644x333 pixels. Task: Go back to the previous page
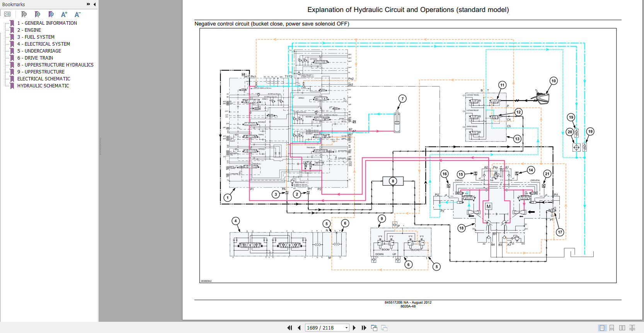pyautogui.click(x=299, y=328)
